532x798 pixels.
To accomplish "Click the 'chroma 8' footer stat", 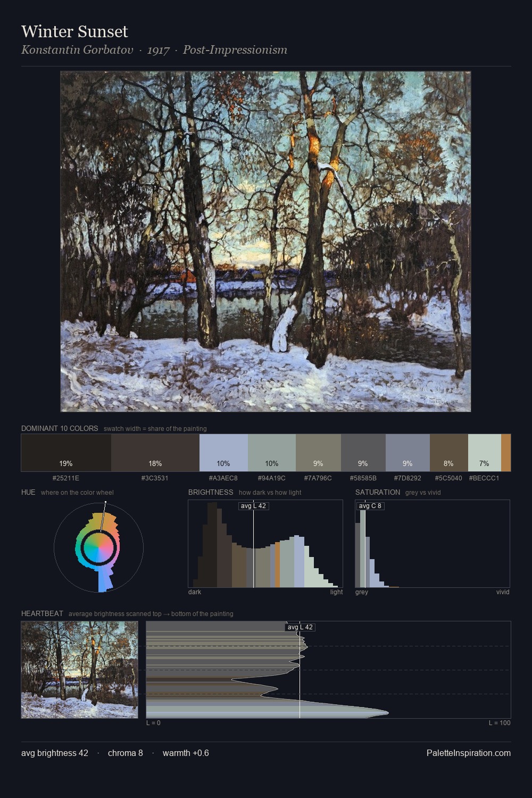I will [126, 753].
